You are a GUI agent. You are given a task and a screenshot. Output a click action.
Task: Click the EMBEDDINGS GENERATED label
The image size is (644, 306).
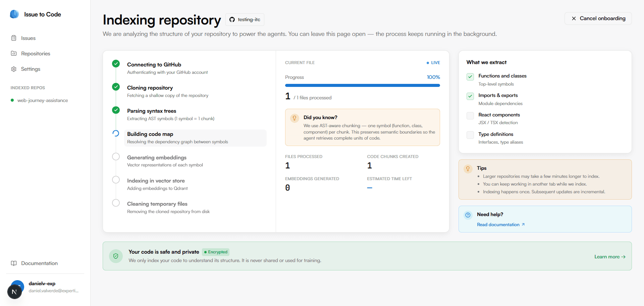312,179
